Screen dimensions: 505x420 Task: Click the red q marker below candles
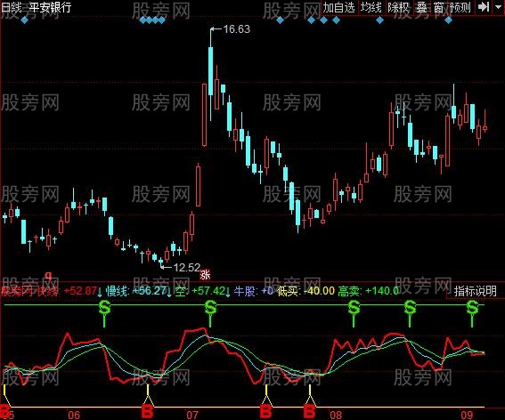pos(48,275)
